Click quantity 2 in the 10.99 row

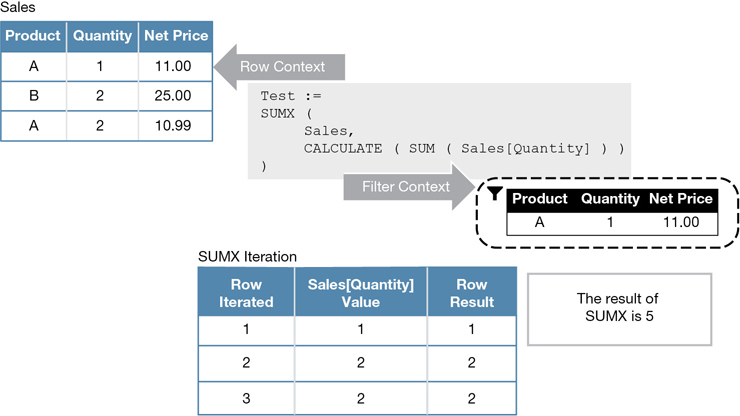[x=100, y=126]
